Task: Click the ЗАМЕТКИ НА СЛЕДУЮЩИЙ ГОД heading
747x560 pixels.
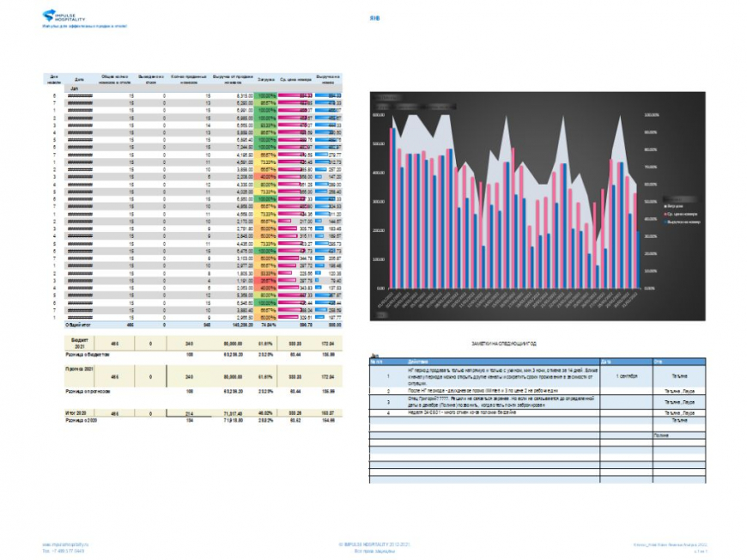Action: (x=504, y=344)
